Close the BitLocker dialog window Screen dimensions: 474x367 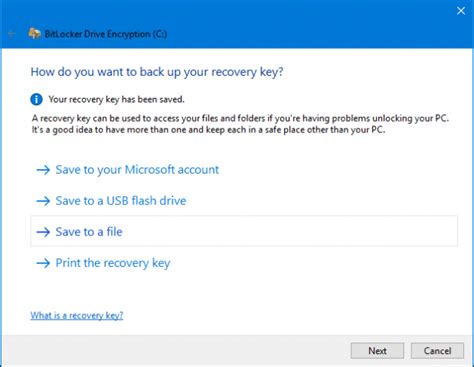click(461, 11)
